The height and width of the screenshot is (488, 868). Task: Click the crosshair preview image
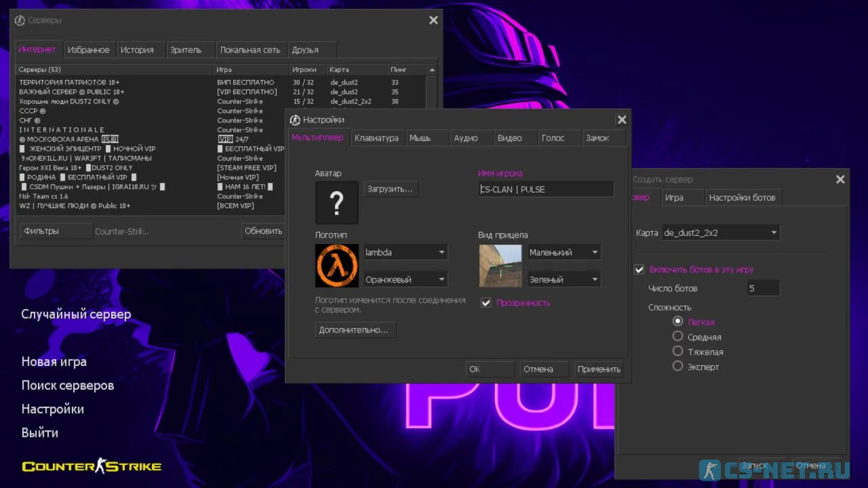coord(500,266)
